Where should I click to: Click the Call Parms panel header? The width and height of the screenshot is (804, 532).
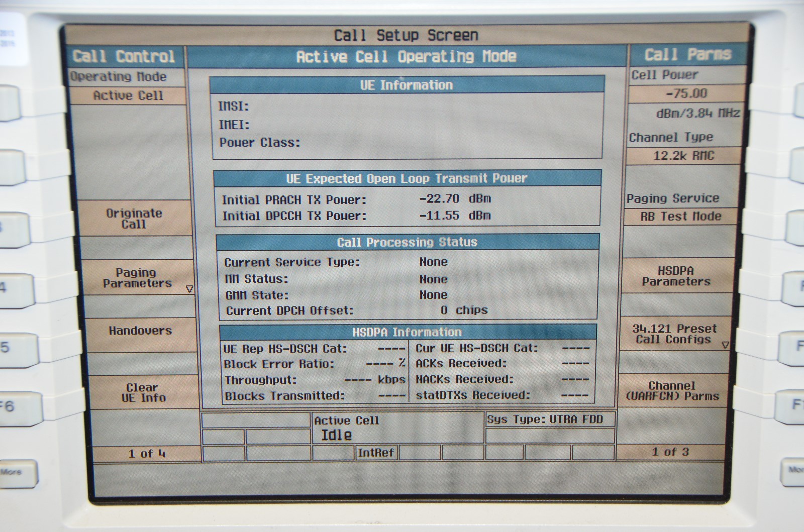coord(687,55)
